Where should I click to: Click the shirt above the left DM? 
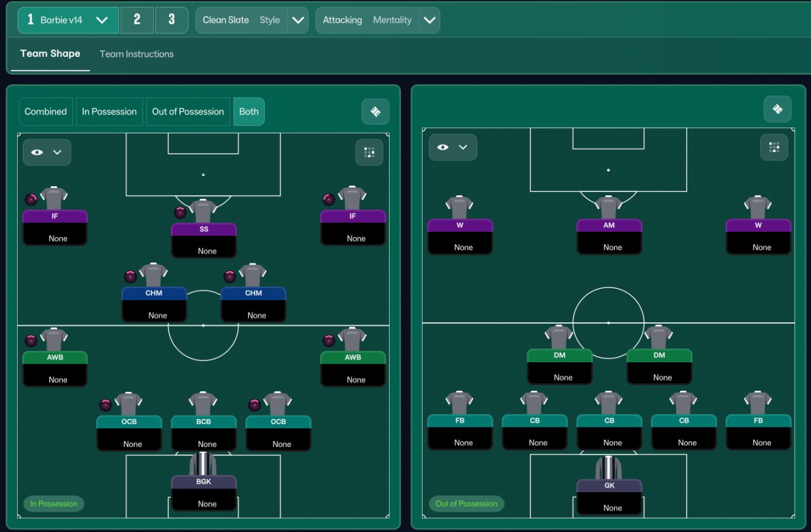click(559, 337)
